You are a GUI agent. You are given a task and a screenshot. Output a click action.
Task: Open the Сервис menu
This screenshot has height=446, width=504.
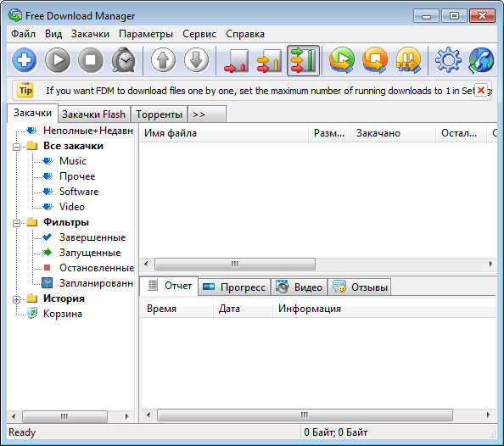199,34
